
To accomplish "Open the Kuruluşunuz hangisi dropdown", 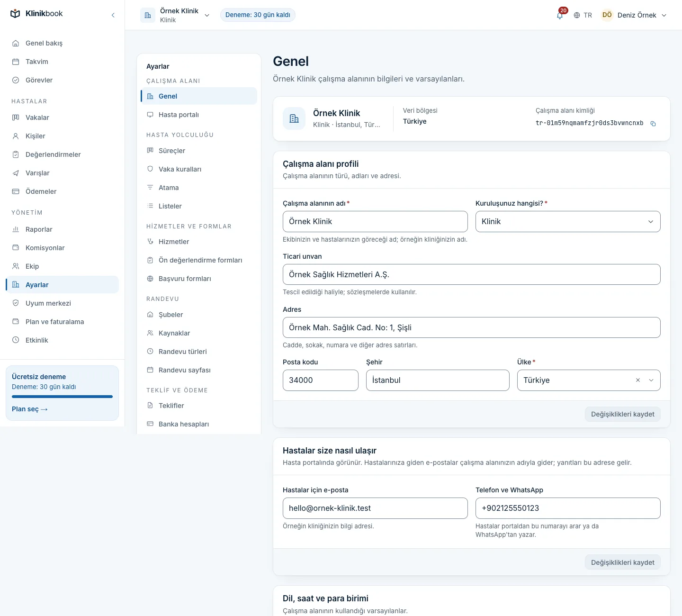I will (x=568, y=221).
